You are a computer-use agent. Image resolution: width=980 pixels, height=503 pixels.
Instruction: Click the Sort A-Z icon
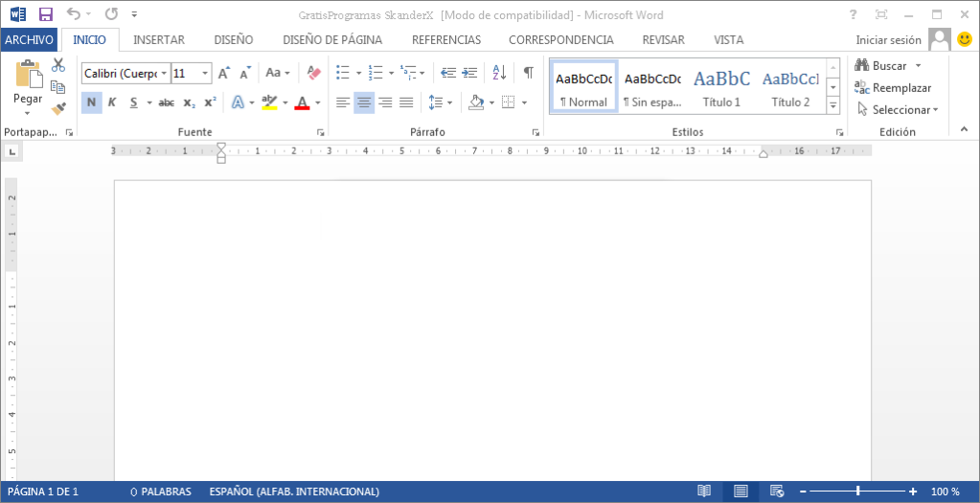click(499, 73)
